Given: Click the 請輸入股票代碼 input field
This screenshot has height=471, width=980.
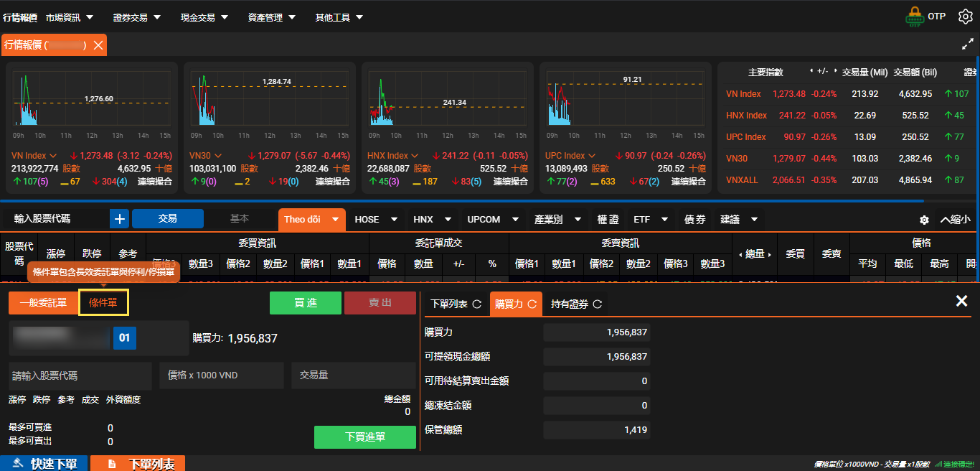Looking at the screenshot, I should click(80, 376).
